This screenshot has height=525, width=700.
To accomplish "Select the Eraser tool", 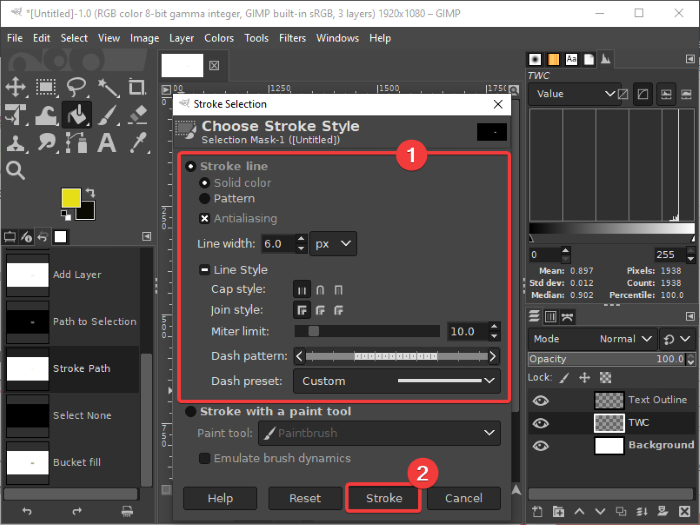I will [x=138, y=115].
